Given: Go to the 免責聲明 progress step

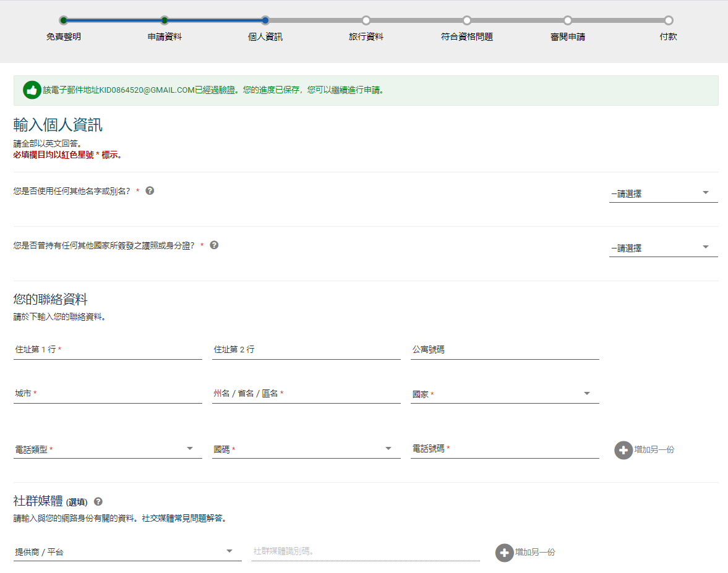Looking at the screenshot, I should [64, 20].
